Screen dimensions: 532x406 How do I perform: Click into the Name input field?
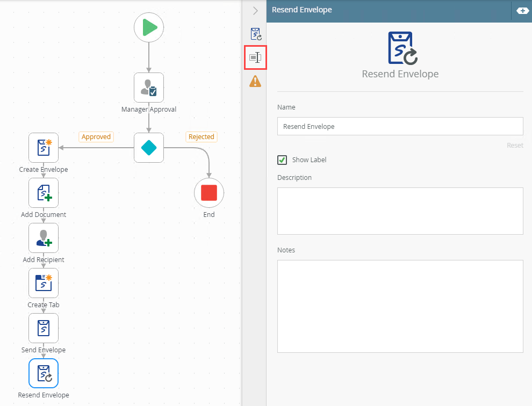400,127
